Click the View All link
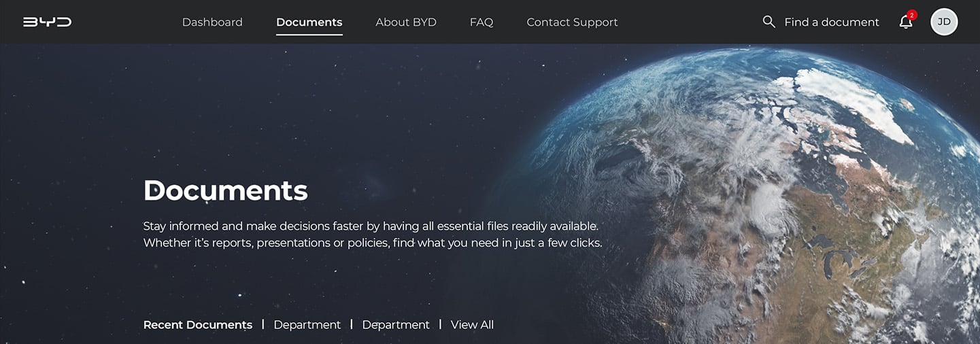Screen dimensions: 980x344 click(472, 325)
